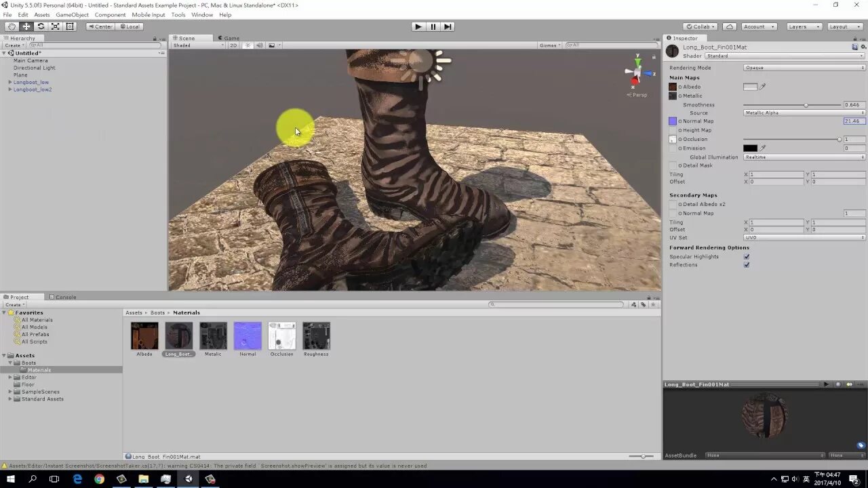
Task: Toggle scene audio speaker icon
Action: [x=259, y=45]
